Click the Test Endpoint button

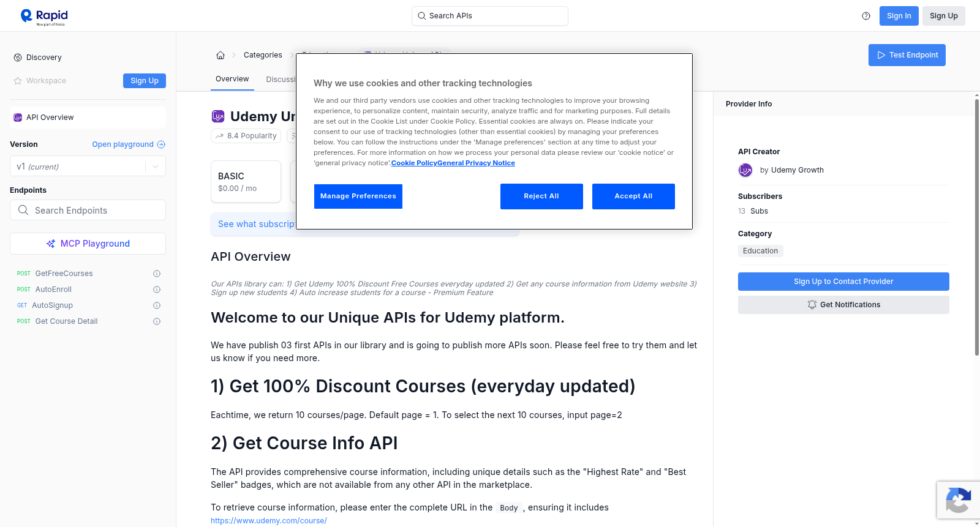(907, 55)
